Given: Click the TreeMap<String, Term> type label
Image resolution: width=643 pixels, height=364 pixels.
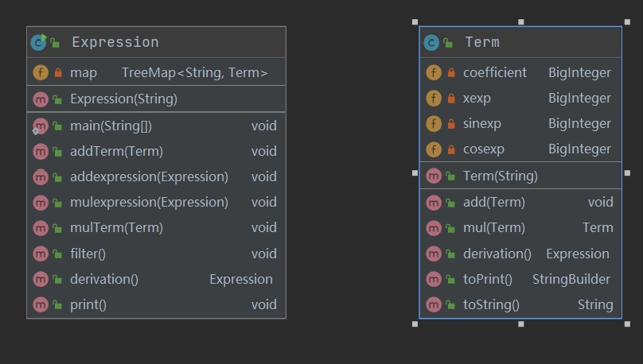Looking at the screenshot, I should [x=194, y=73].
